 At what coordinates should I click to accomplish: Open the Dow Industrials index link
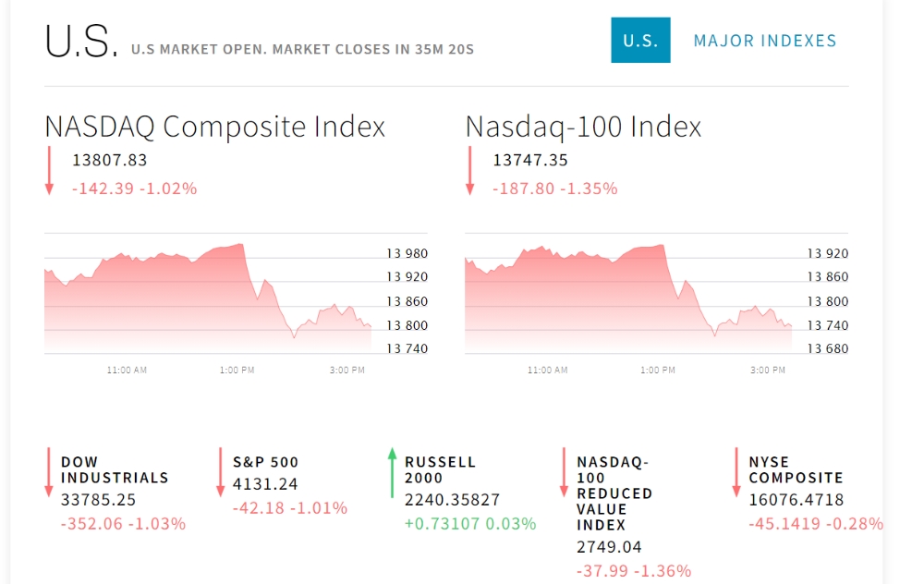point(115,469)
